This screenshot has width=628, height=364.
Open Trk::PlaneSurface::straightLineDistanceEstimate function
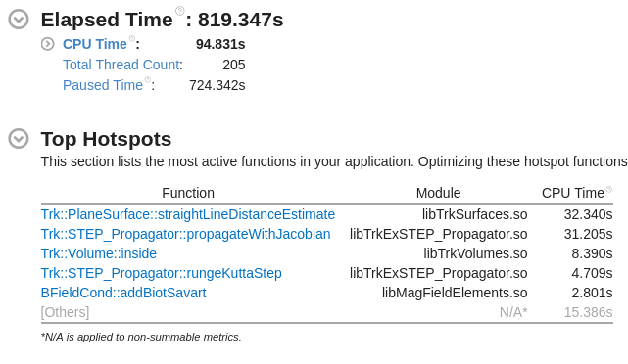click(188, 214)
